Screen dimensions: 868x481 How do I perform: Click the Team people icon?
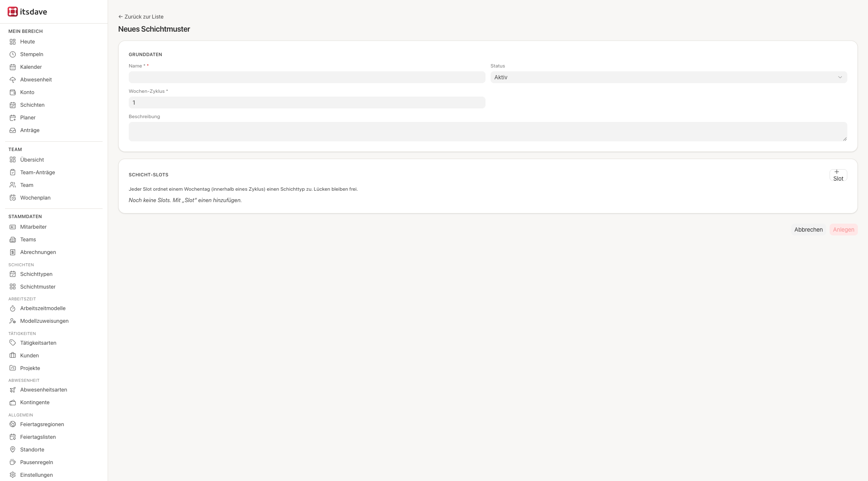click(13, 185)
